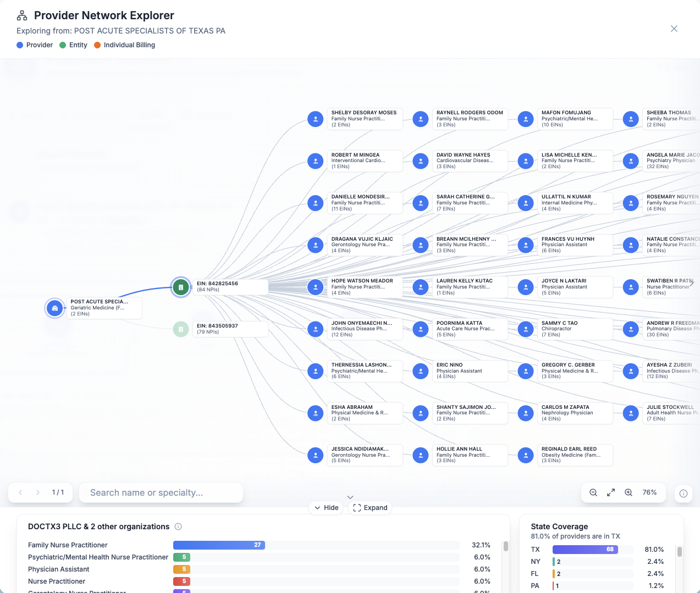Image resolution: width=700 pixels, height=593 pixels.
Task: Open the graph info icon
Action: [684, 494]
